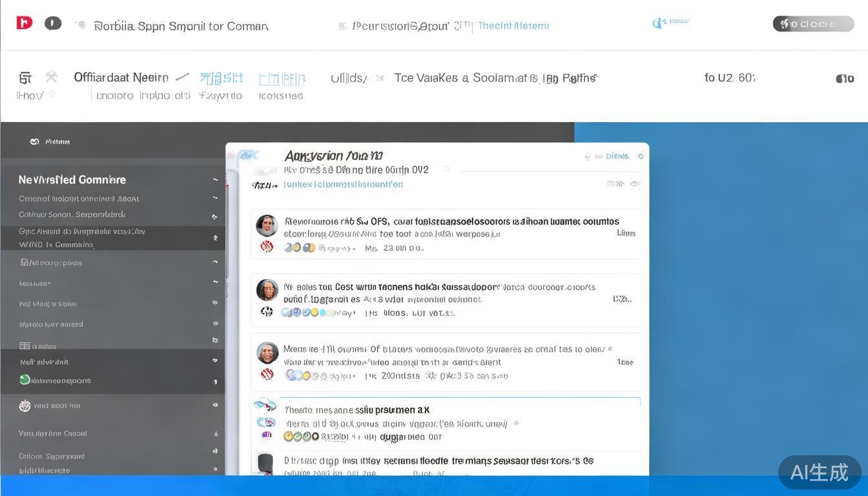Click the red logo icon in the top bar
Screen dimensions: 868x496
point(24,23)
